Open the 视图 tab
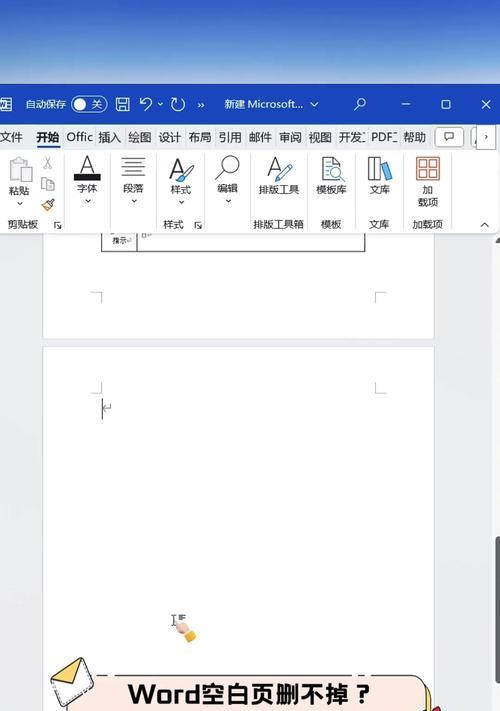 tap(320, 137)
